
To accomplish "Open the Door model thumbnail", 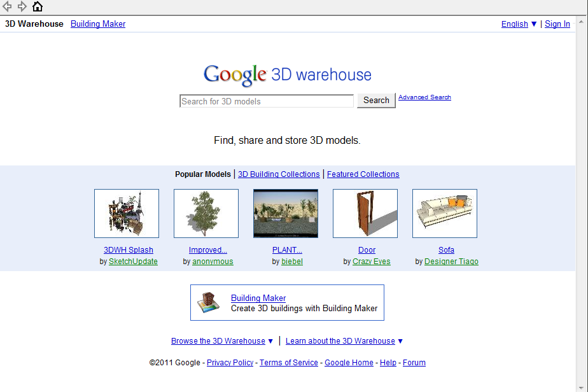I will (365, 213).
